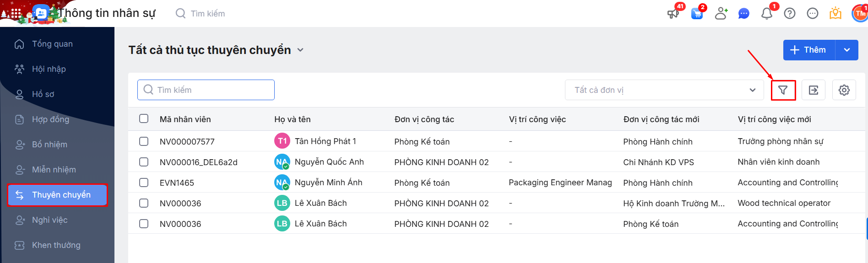The image size is (868, 263).
Task: Click the export data icon
Action: pos(814,90)
